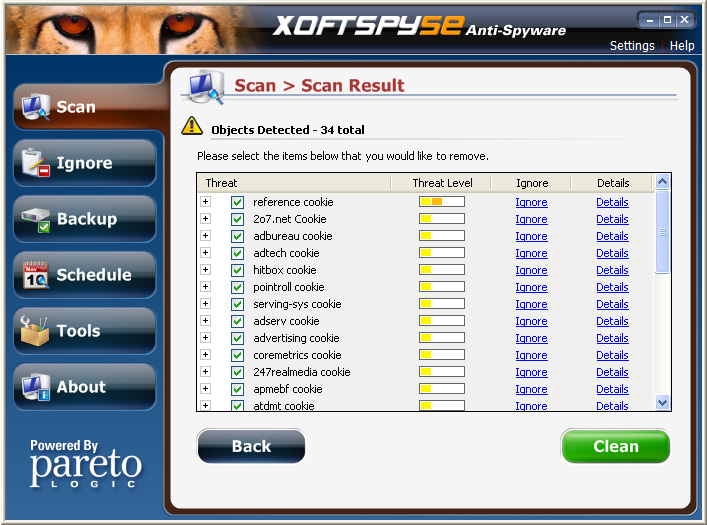Click the Ignore column header
707x525 pixels.
coord(532,183)
